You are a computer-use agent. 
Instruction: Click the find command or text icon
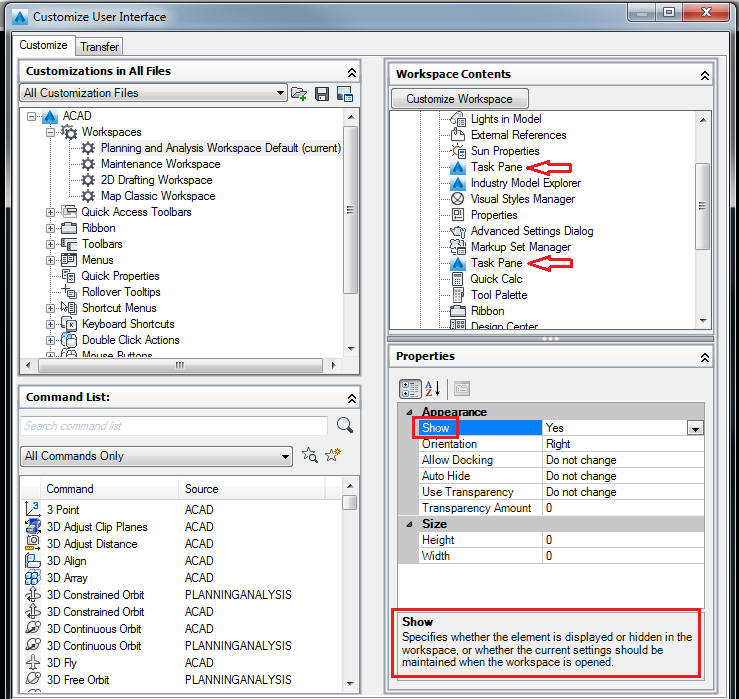coord(310,455)
